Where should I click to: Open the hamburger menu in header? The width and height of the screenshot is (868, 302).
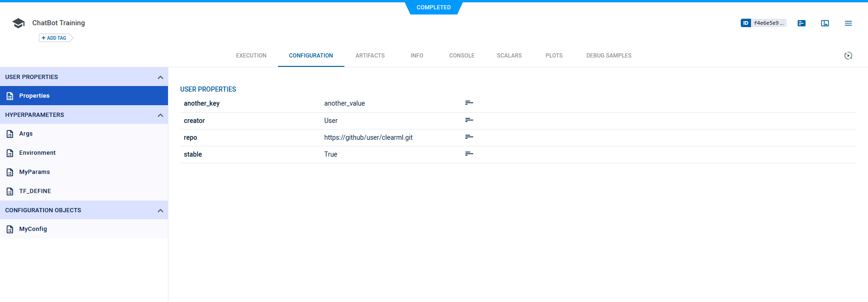click(848, 23)
